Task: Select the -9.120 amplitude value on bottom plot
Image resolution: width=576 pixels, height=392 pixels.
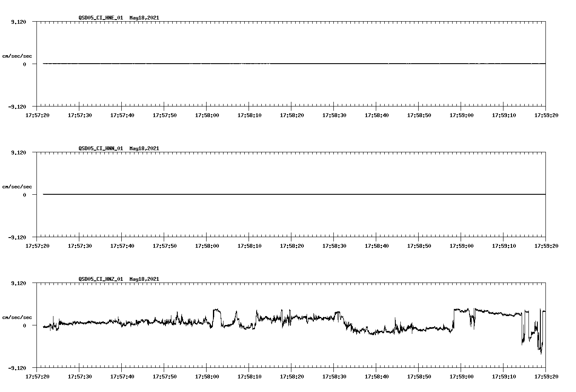Action: click(x=16, y=368)
